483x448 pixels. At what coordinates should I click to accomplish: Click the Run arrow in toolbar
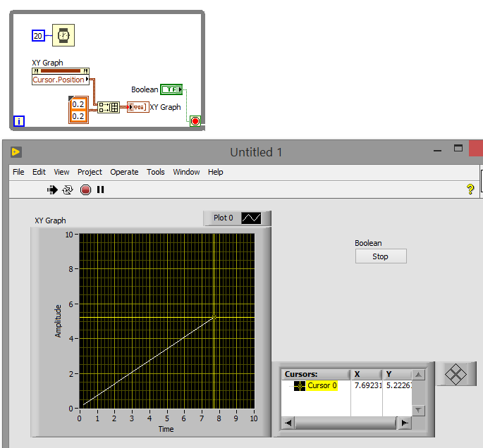[52, 190]
